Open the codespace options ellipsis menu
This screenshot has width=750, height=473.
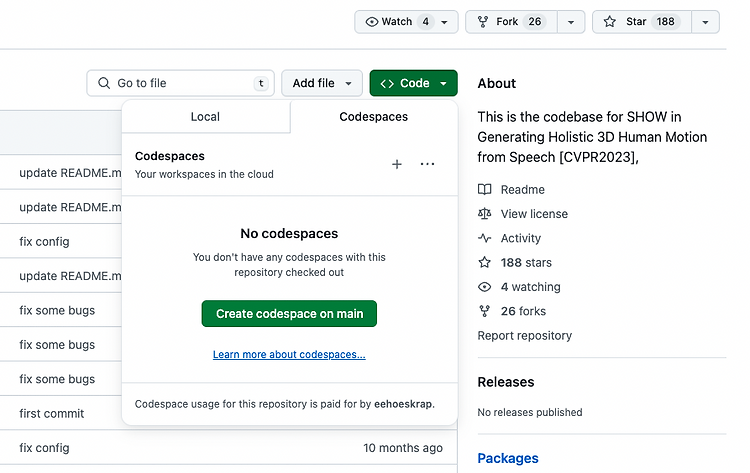tap(427, 165)
